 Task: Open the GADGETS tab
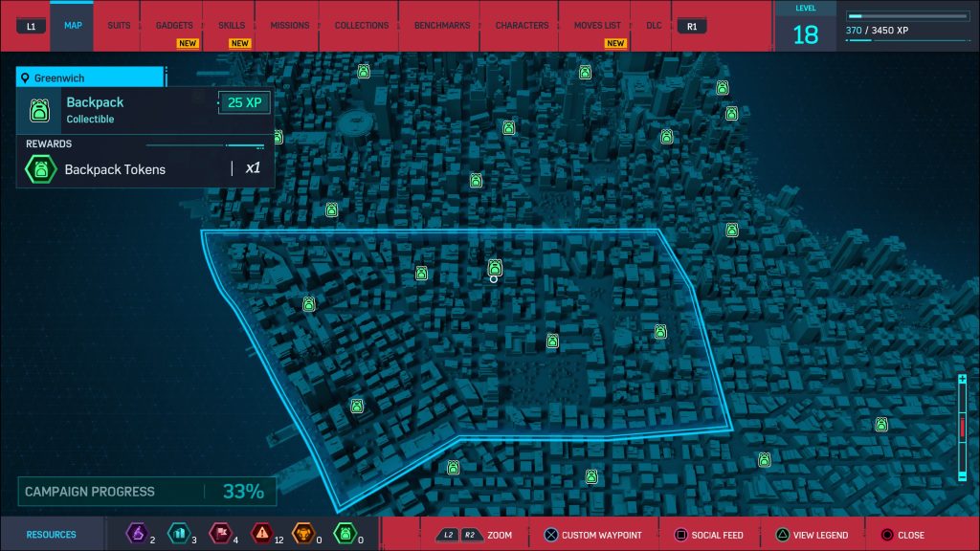(x=174, y=26)
